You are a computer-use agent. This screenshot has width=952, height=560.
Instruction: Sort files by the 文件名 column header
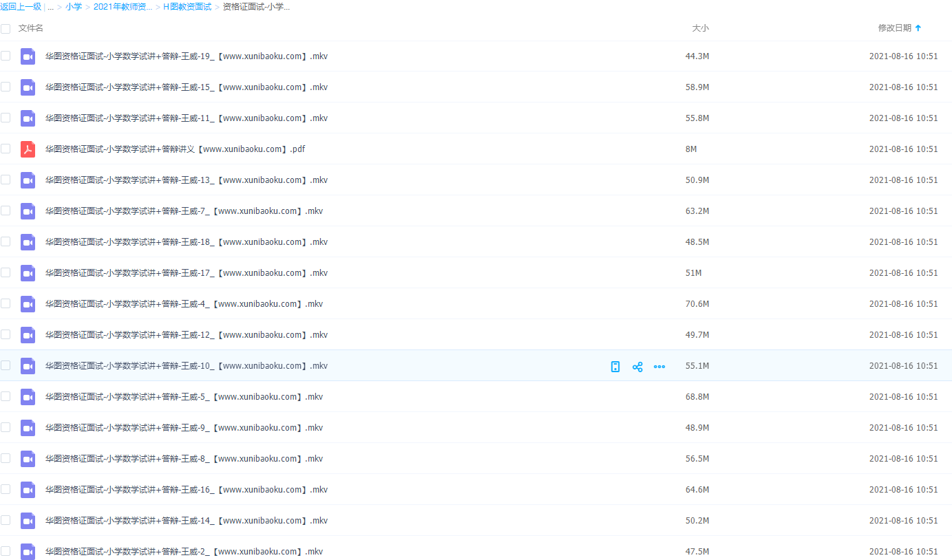coord(31,28)
